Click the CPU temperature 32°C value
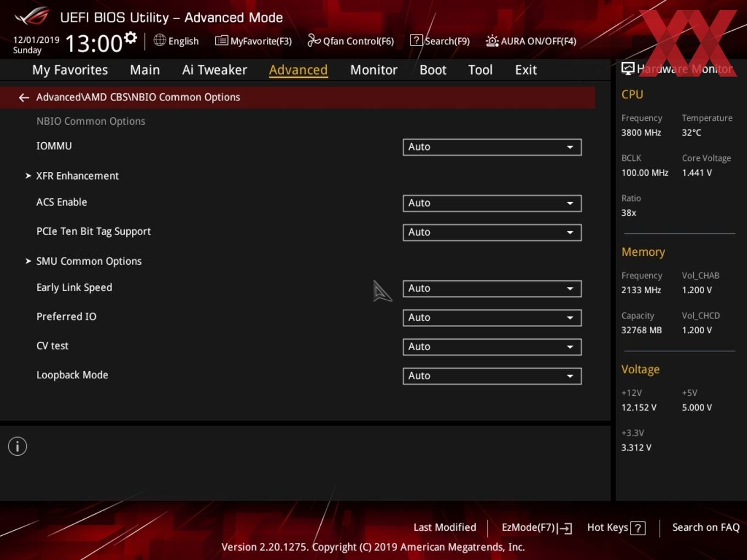The height and width of the screenshot is (560, 747). point(692,132)
